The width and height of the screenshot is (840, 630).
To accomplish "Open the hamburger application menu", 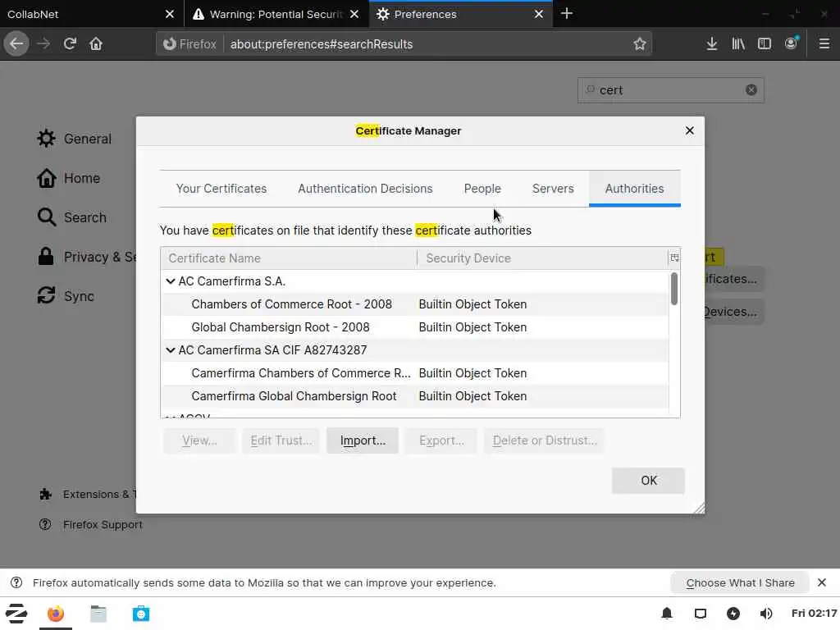I will coord(824,44).
